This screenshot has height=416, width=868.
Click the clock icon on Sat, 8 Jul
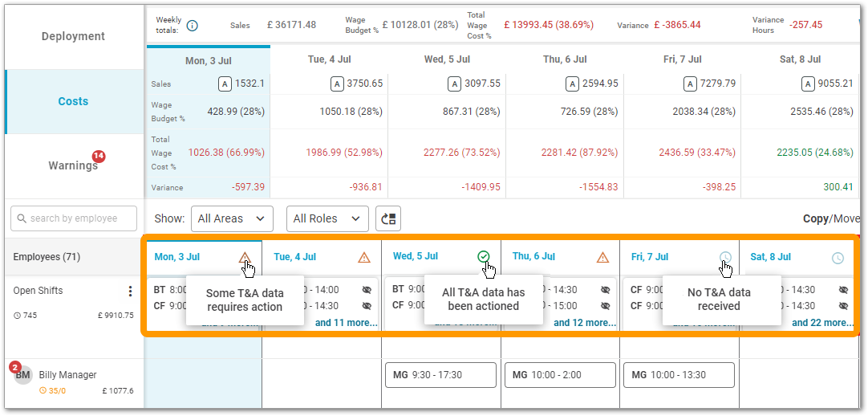(x=838, y=258)
